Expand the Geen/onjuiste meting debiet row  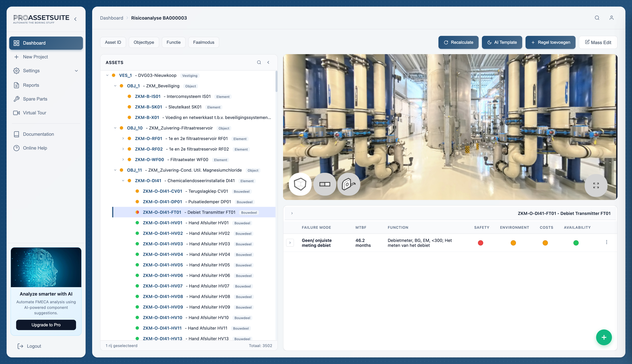290,243
